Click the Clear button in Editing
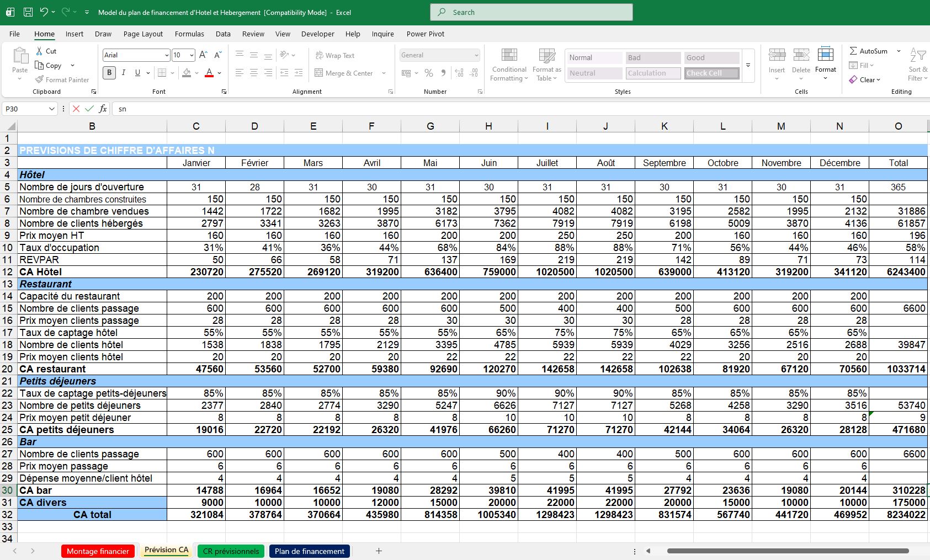The height and width of the screenshot is (560, 930). [x=864, y=79]
